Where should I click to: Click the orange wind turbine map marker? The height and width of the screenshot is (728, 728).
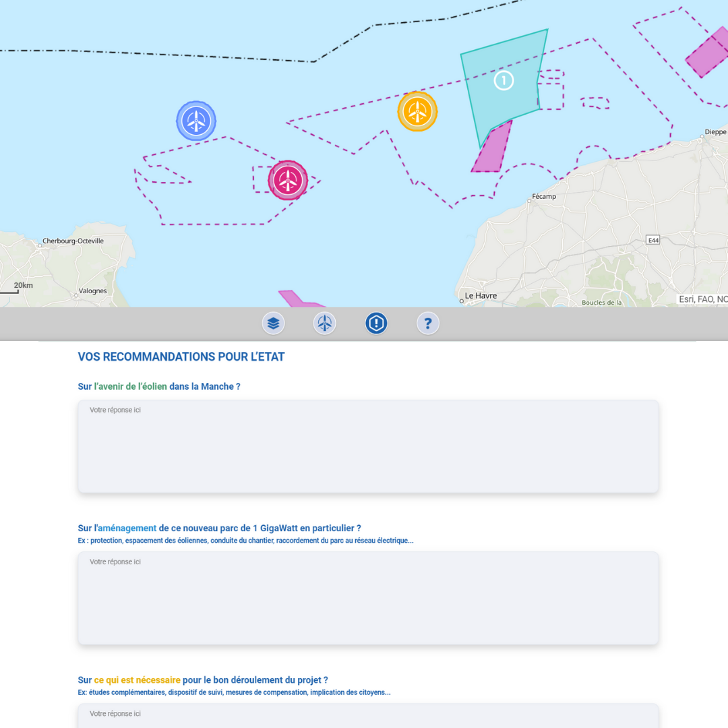pyautogui.click(x=417, y=111)
